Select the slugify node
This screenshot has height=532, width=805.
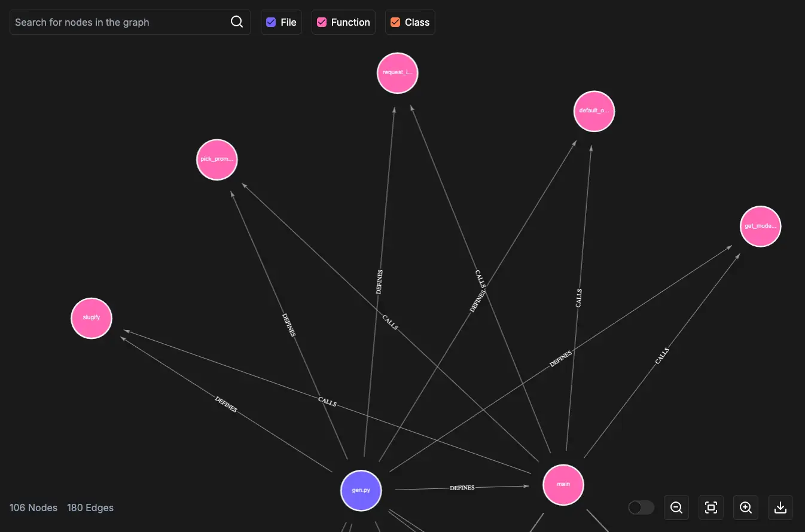coord(91,318)
